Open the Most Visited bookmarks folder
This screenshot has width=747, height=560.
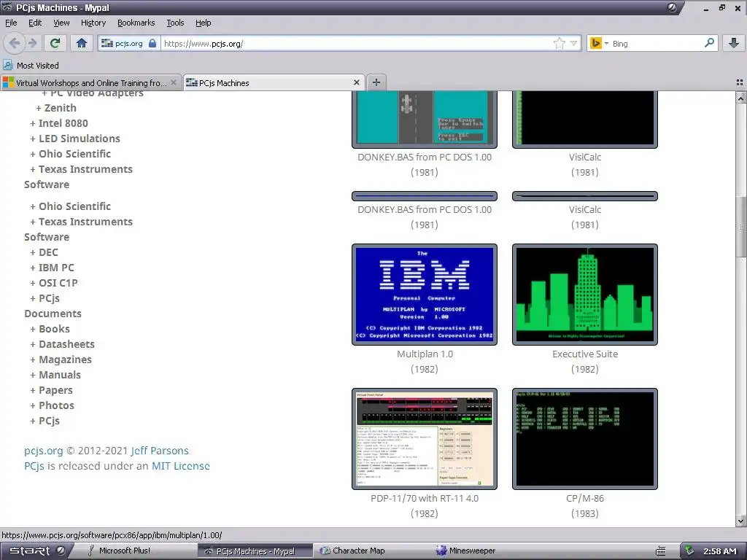click(x=31, y=65)
